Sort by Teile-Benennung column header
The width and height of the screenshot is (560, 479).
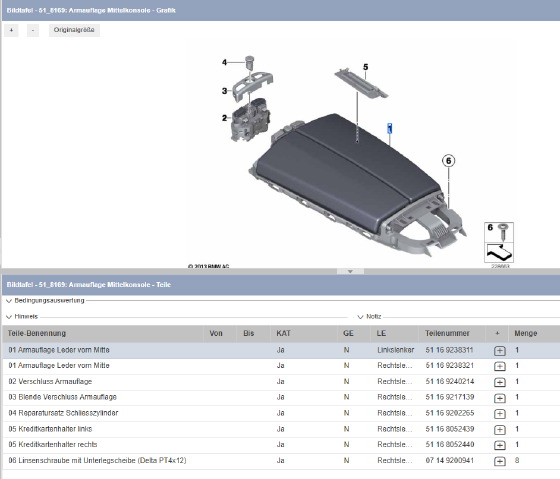point(37,333)
